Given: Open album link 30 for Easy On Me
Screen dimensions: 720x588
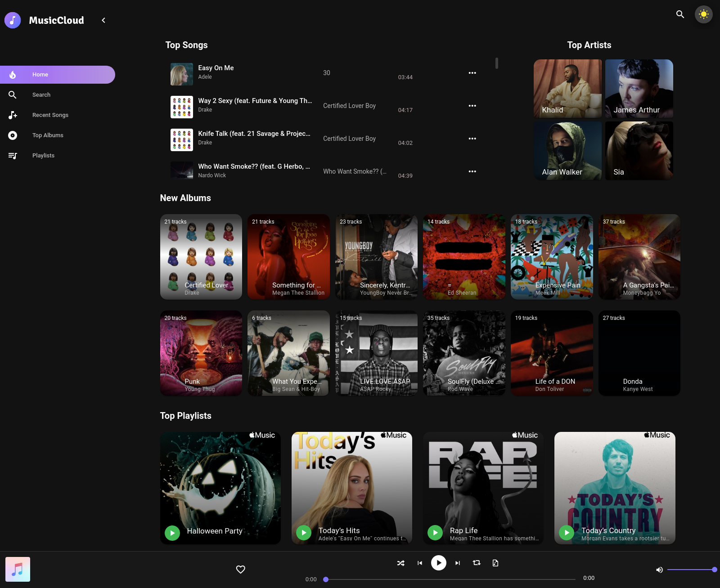Looking at the screenshot, I should (x=327, y=73).
